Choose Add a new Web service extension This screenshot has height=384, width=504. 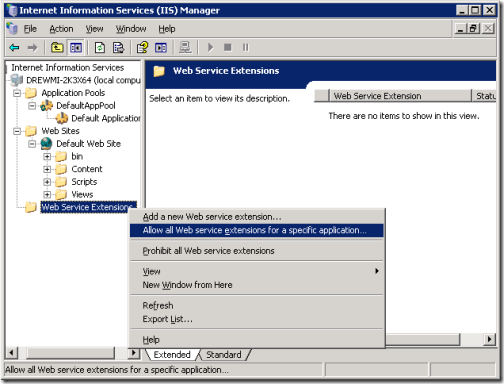click(x=257, y=217)
